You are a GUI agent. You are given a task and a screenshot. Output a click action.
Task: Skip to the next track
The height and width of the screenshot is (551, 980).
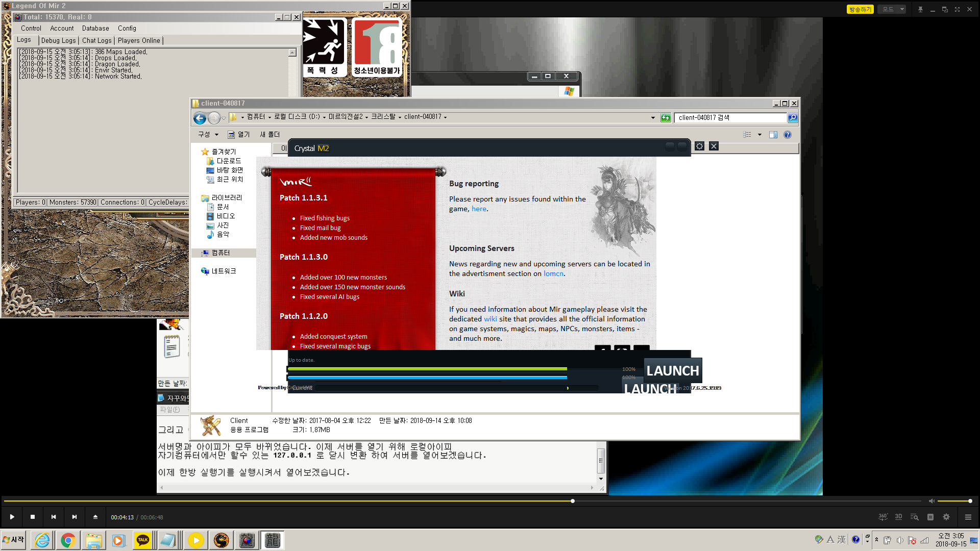75,517
